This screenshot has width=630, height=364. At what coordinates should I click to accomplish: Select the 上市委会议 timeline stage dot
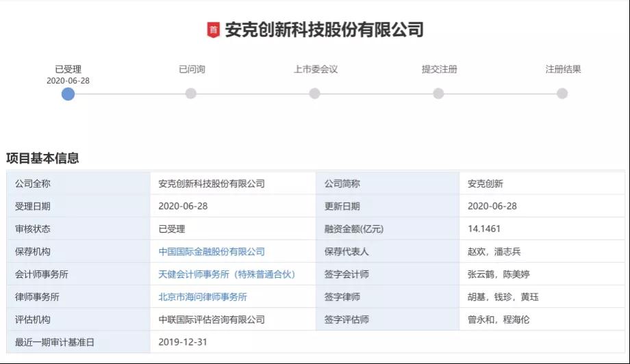[x=314, y=94]
